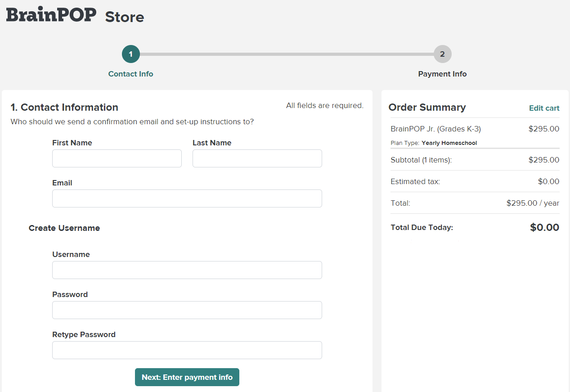Select the Username input box
570x392 pixels.
(x=187, y=270)
